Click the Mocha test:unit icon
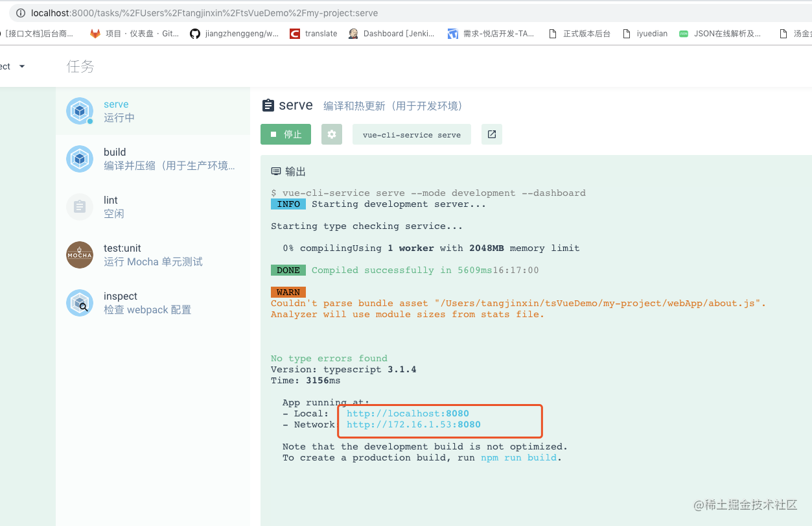 point(80,255)
